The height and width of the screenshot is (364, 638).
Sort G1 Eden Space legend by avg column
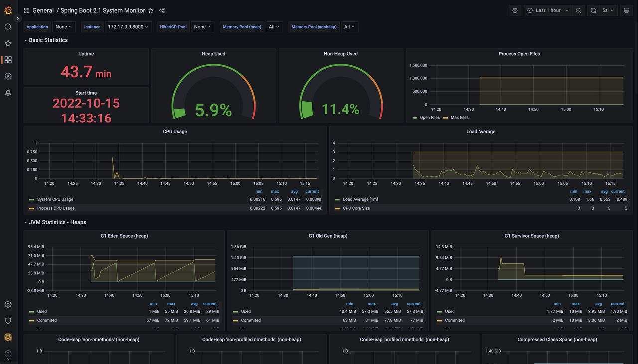[195, 304]
